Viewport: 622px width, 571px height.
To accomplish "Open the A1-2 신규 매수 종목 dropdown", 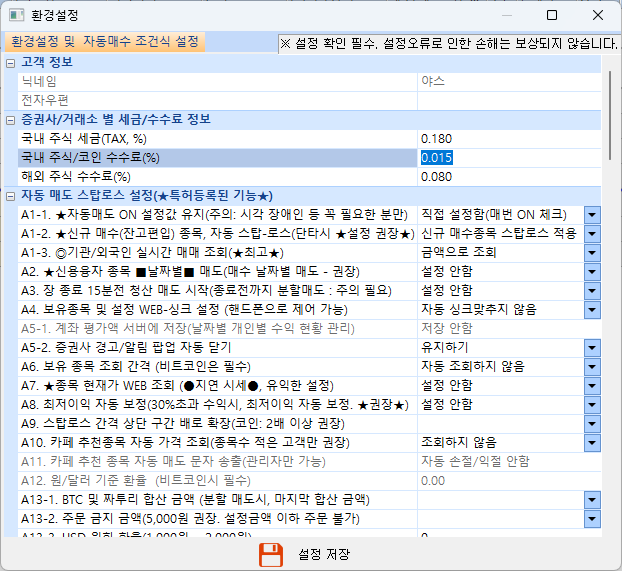I will [591, 233].
